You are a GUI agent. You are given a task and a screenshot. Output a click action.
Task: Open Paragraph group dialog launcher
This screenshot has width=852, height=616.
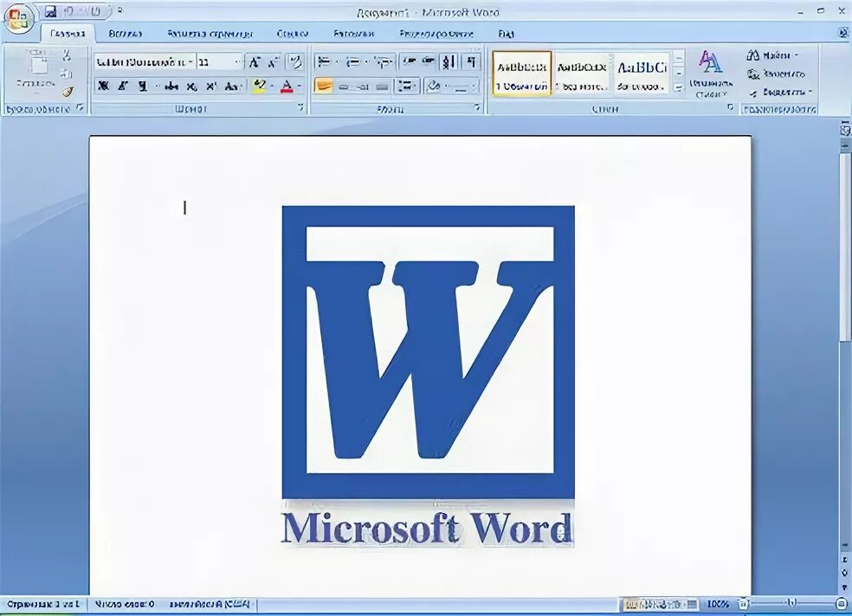click(x=477, y=107)
